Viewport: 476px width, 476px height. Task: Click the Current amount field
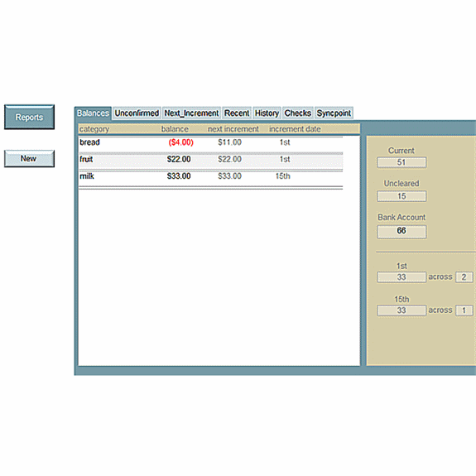(401, 162)
